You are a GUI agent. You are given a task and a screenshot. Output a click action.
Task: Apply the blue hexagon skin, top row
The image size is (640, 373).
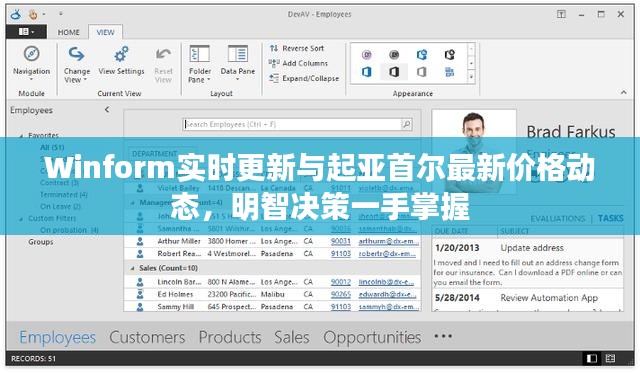[422, 54]
